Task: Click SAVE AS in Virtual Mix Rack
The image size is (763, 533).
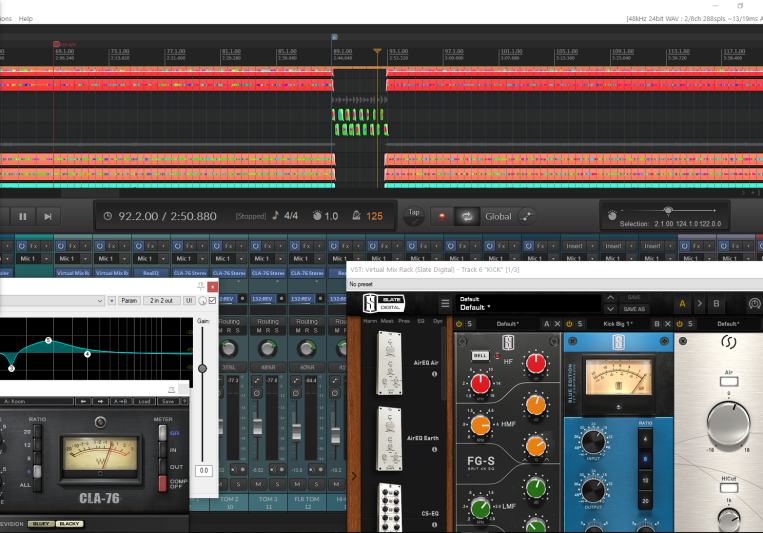Action: pos(634,309)
